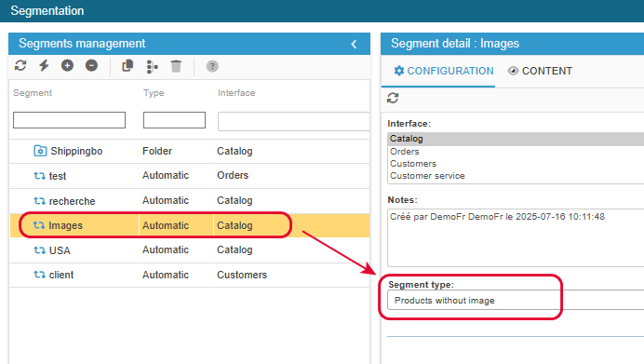Open the CONFIGURATION tab
The width and height of the screenshot is (644, 364).
point(444,71)
